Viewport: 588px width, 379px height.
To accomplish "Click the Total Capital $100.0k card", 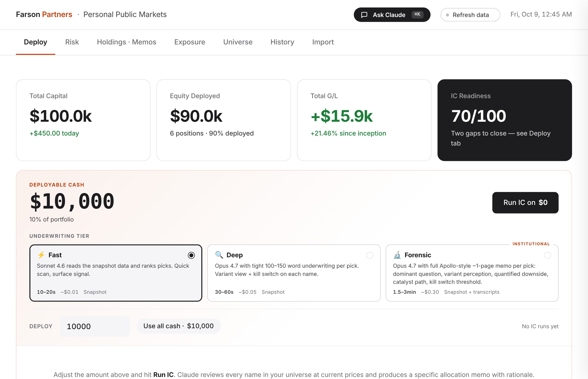I will click(x=83, y=120).
